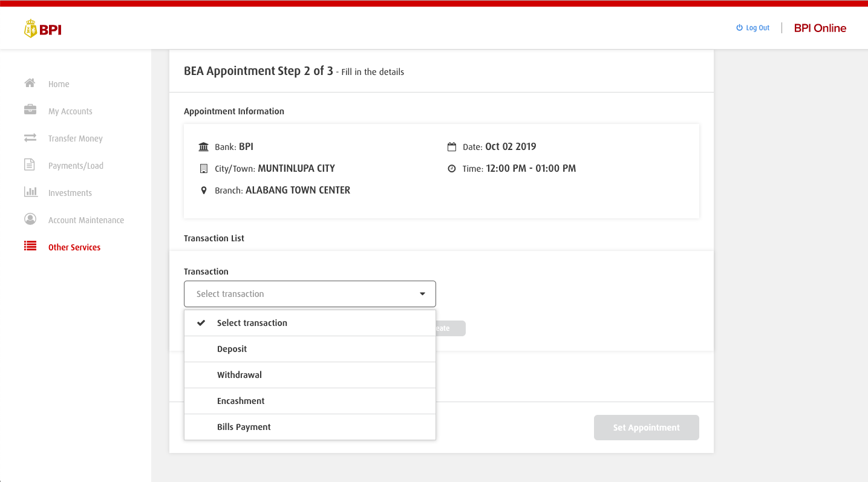The image size is (868, 482).
Task: Click the Log Out link
Action: [757, 28]
